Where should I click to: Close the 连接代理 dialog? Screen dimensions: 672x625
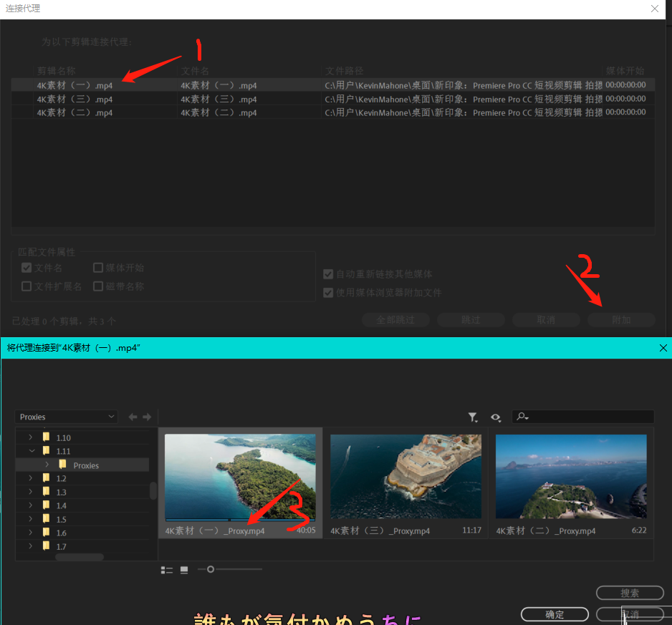(x=654, y=9)
